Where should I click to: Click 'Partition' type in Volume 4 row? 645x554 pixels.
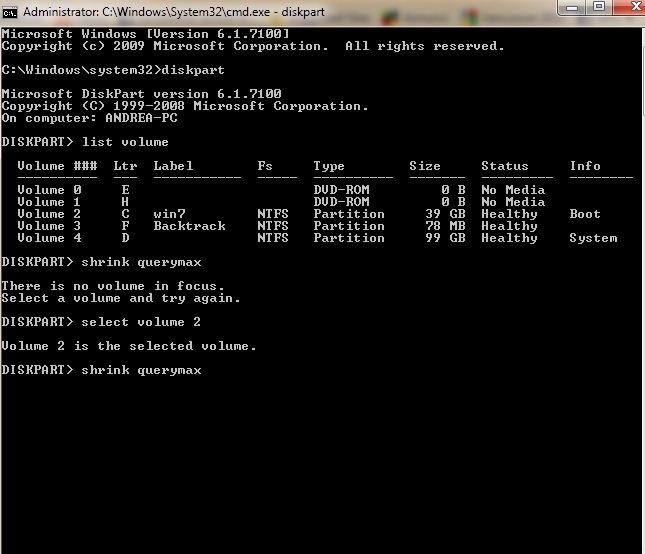pyautogui.click(x=349, y=238)
